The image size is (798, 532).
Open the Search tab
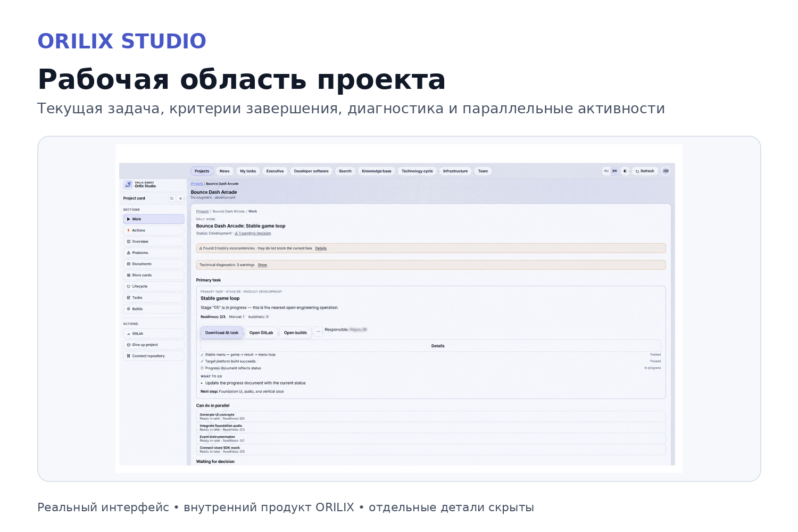[x=345, y=171]
